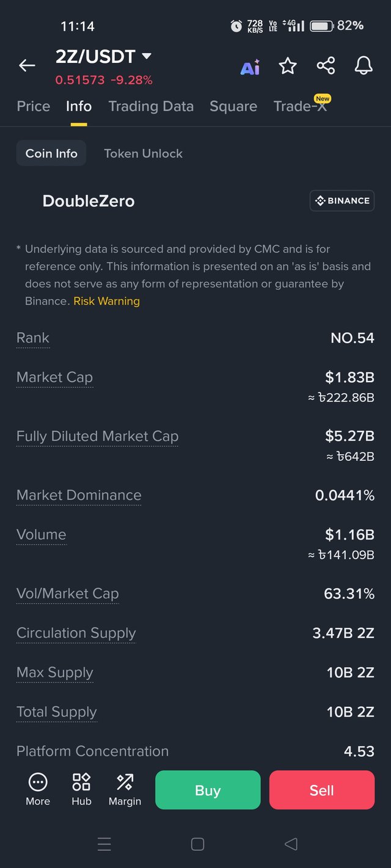
Task: Open the Risk Warning link
Action: (106, 301)
